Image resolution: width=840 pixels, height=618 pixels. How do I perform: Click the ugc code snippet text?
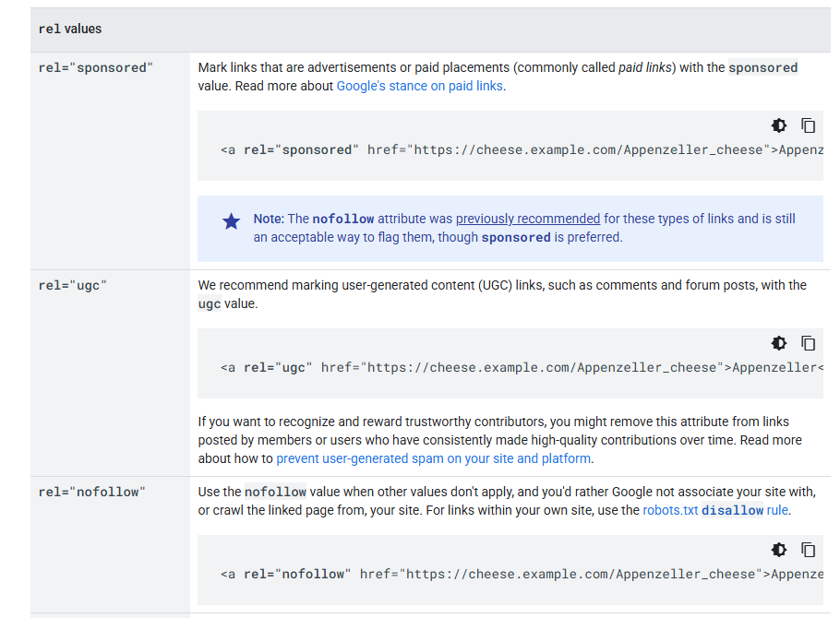click(522, 367)
